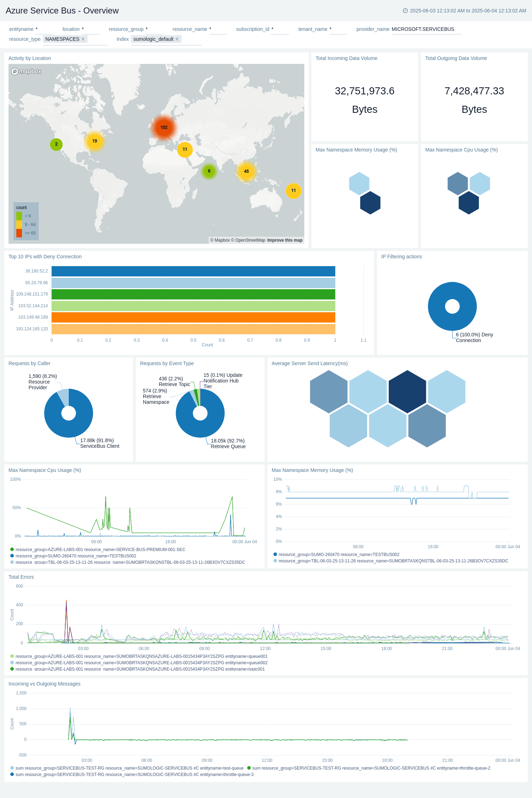Click the dark navy hexagon in Cpu Usage honeycomb
532x798 pixels.
click(x=469, y=203)
